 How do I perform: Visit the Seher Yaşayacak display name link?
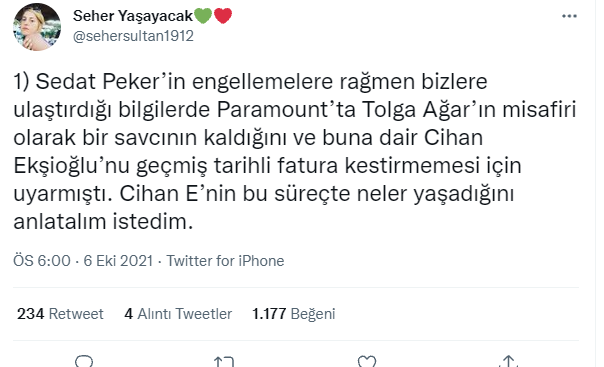133,16
